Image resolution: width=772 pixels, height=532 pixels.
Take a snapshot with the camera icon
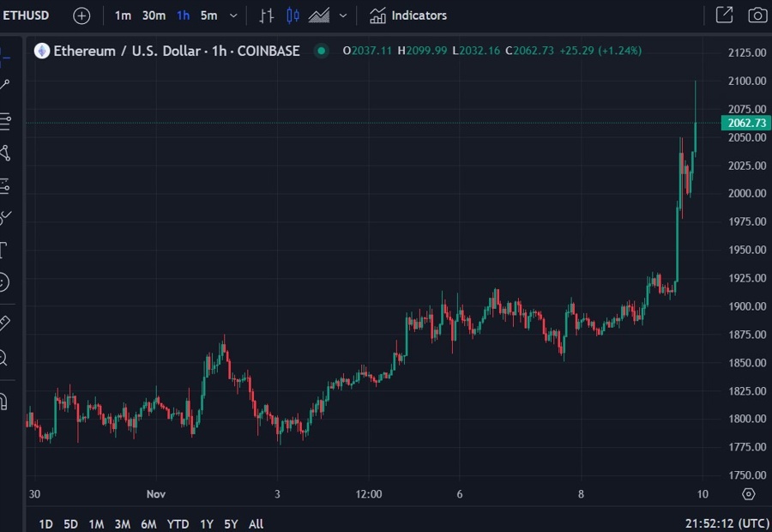(757, 15)
